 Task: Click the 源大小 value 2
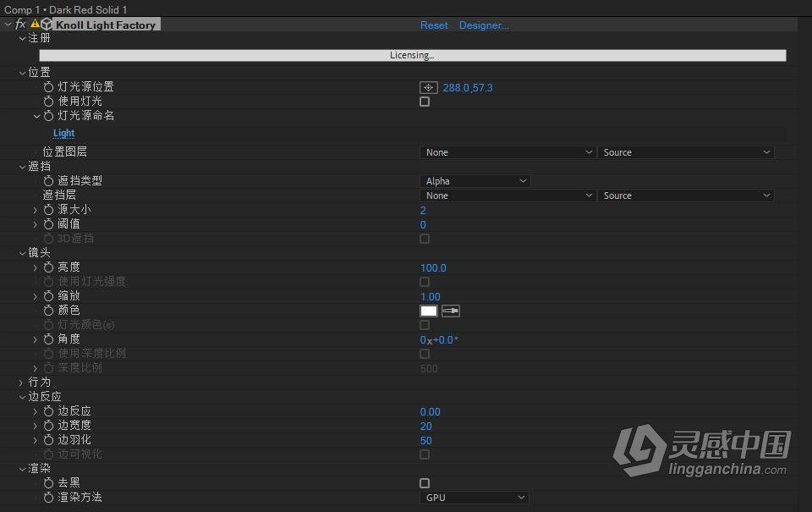click(x=423, y=211)
